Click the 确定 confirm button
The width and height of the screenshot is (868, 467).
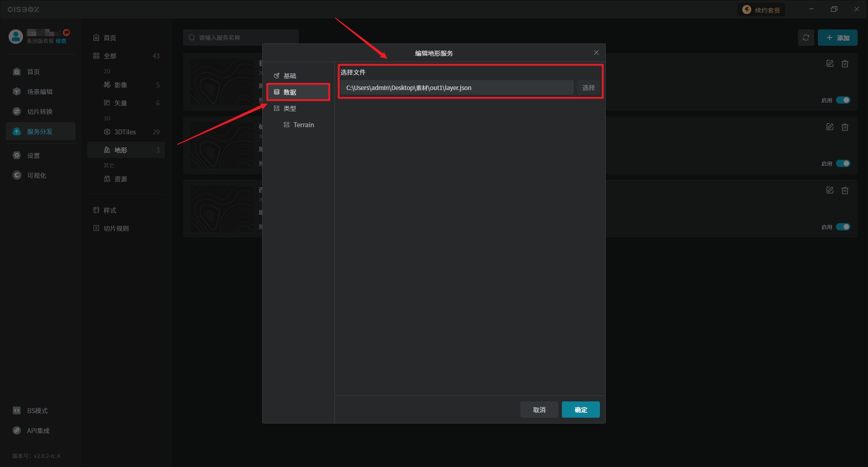click(x=580, y=410)
